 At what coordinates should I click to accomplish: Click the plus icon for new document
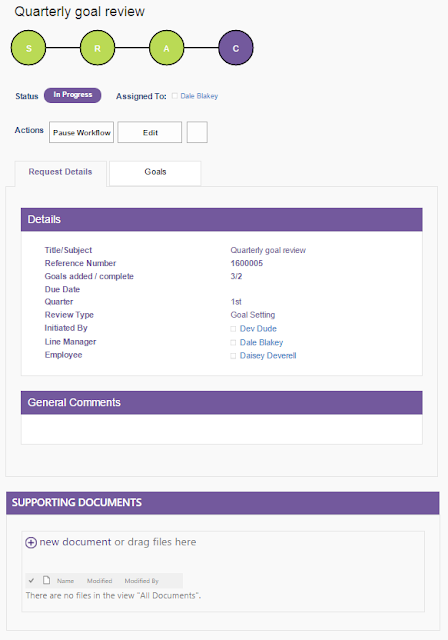coord(31,542)
